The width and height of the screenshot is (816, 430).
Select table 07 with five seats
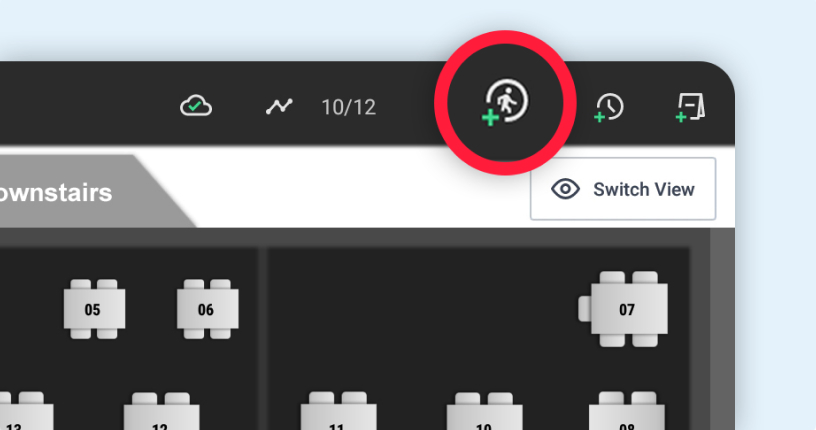(623, 309)
